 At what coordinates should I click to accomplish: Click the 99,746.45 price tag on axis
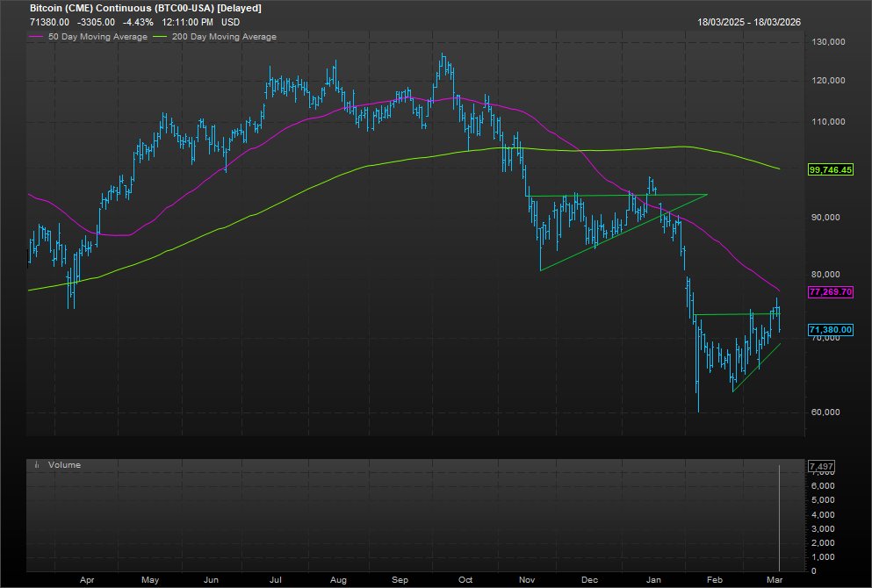830,169
